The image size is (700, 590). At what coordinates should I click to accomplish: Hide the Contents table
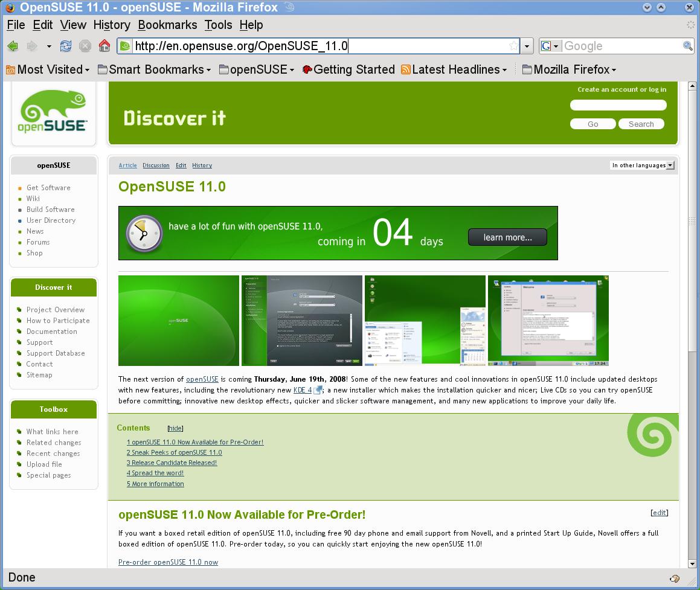tap(175, 428)
